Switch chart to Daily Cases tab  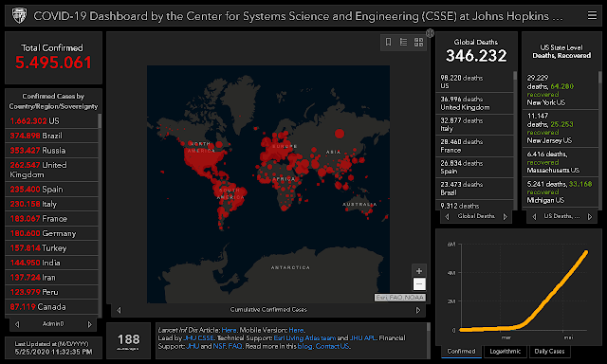(x=549, y=352)
